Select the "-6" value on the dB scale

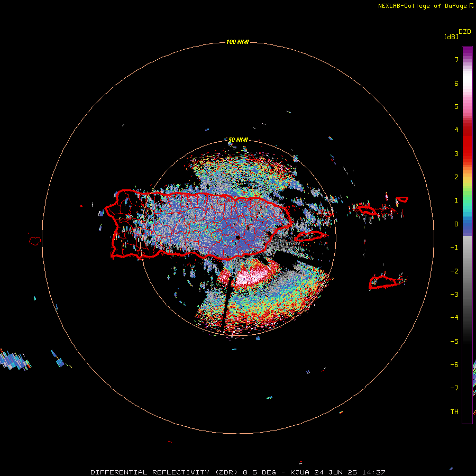point(454,365)
